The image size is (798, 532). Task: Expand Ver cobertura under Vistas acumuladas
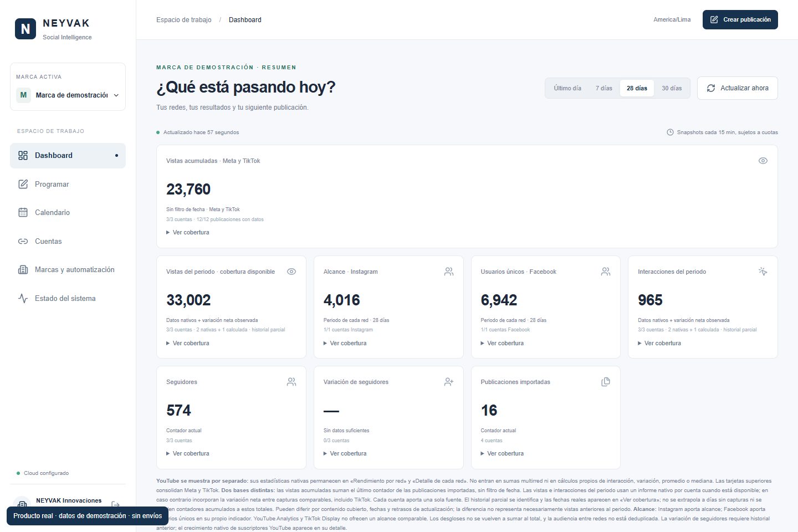pos(188,232)
